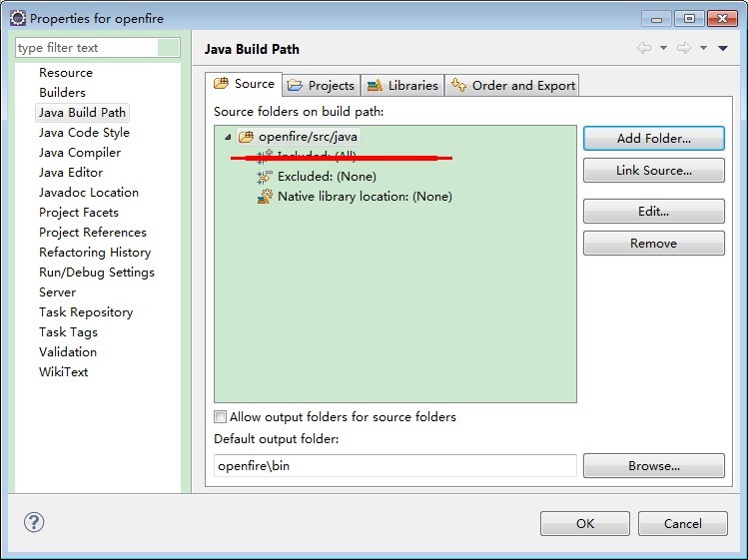This screenshot has width=748, height=560.
Task: Click the Browse... button
Action: tap(653, 465)
